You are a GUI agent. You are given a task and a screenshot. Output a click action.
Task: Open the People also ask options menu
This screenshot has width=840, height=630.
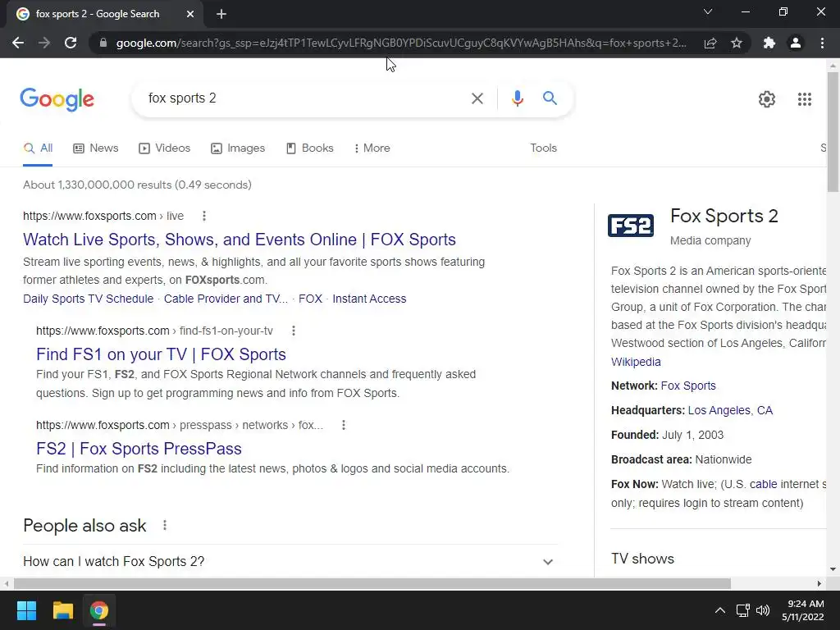click(165, 526)
